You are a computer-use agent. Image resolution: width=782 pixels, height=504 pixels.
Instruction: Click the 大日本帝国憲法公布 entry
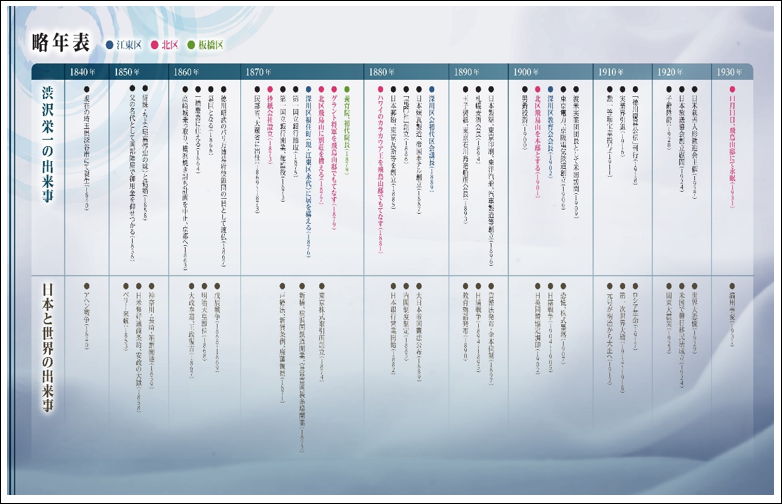point(419,332)
